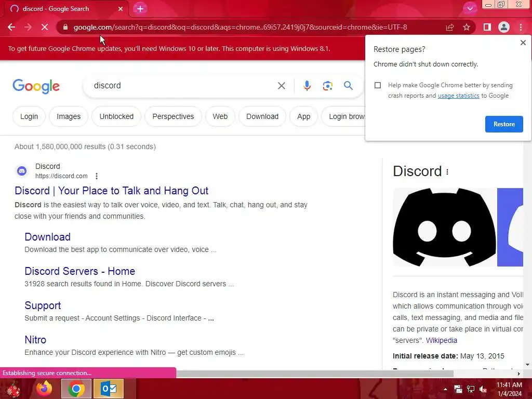Start voice search with microphone icon
This screenshot has width=532, height=399.
click(x=307, y=86)
